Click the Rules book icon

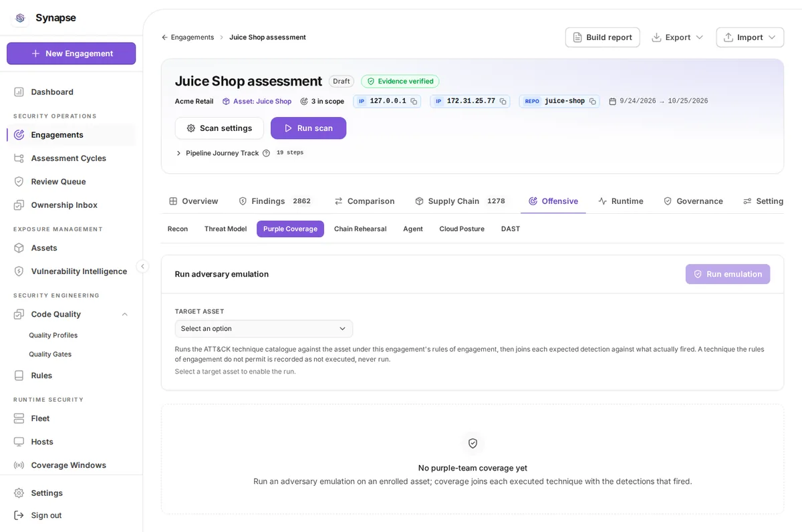(x=19, y=375)
